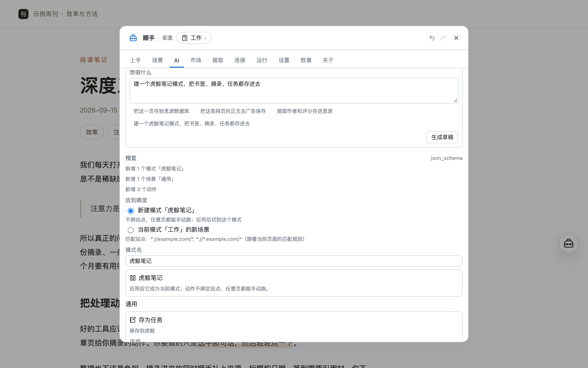
Task: Pick suggestion 把这一页存到思源数据库
Action: click(161, 111)
